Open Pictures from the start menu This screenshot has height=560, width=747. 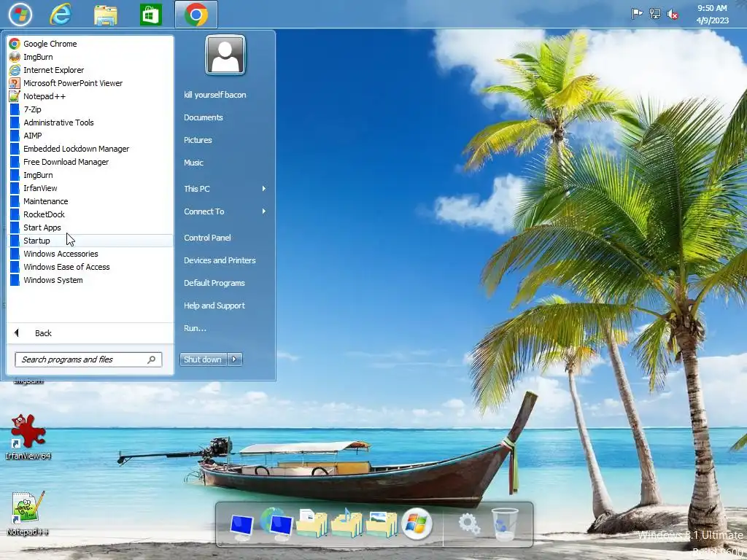[198, 140]
